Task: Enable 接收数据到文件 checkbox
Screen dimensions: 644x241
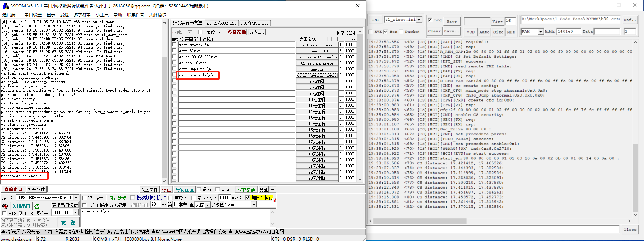Action: 132,198
